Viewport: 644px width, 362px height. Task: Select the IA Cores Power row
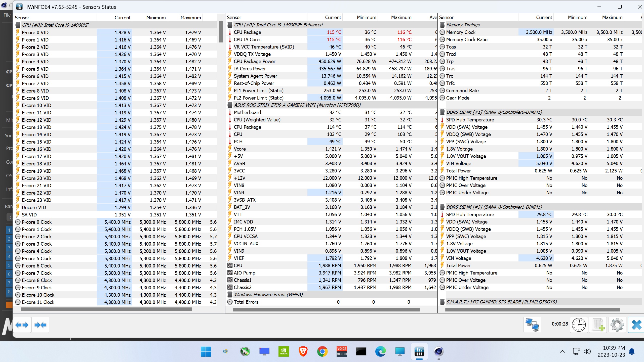pos(332,69)
